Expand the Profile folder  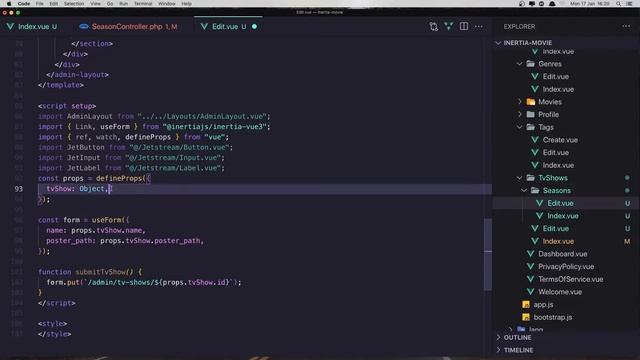(x=520, y=114)
